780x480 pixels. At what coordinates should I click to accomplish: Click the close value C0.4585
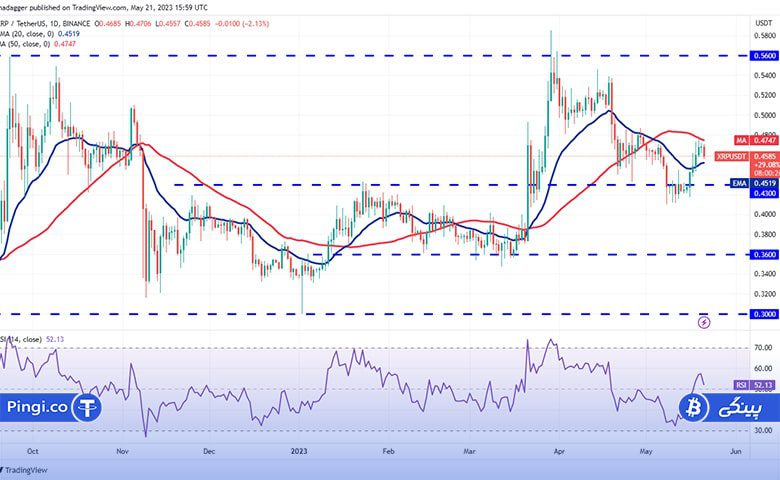[x=198, y=23]
